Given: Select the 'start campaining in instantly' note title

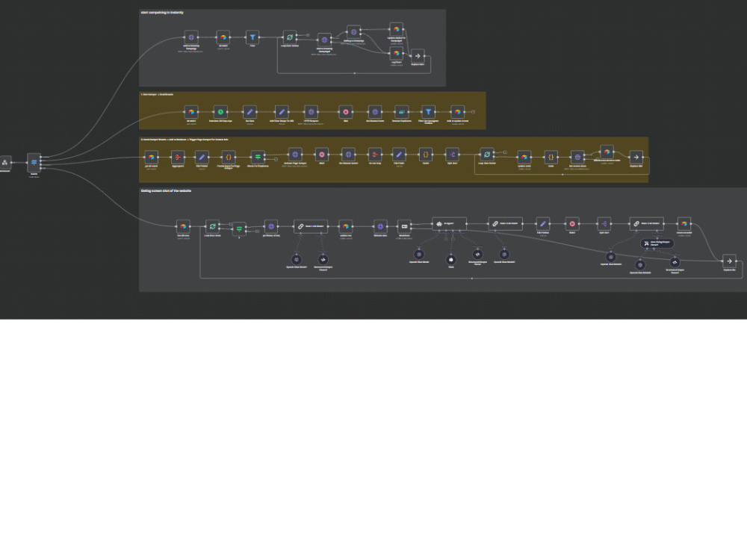Looking at the screenshot, I should tap(162, 13).
